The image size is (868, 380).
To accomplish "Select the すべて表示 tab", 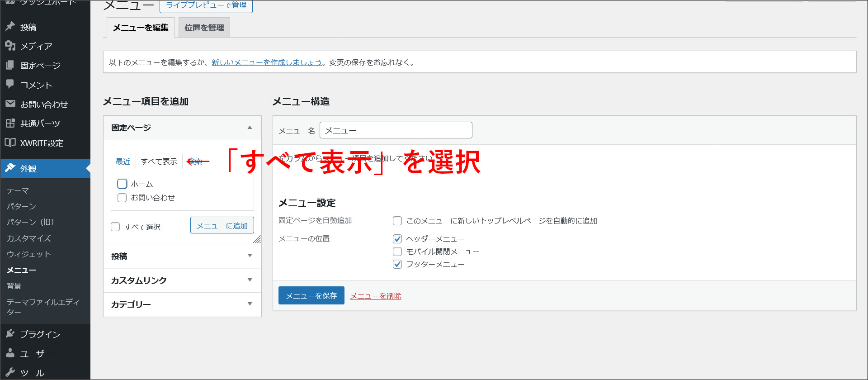I will click(159, 161).
